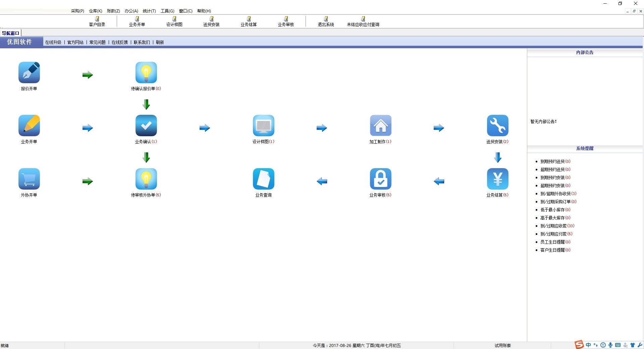Click the 在线反馈 link
Screen dimensions: 644x349
[120, 42]
